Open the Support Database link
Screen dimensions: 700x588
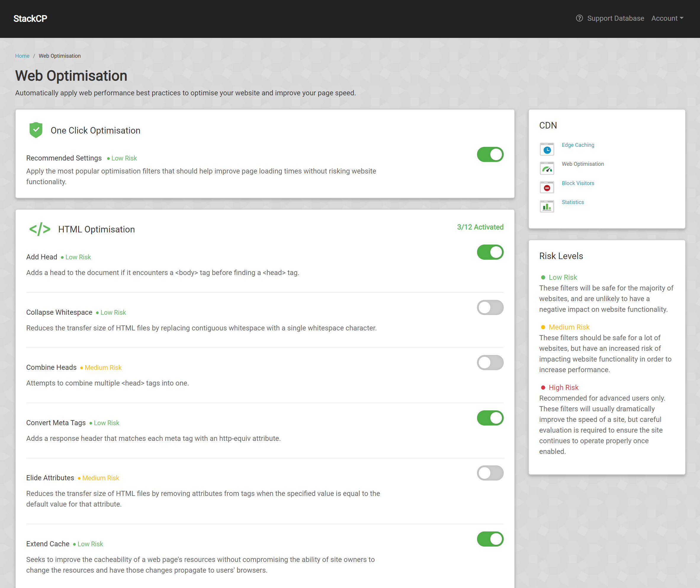pyautogui.click(x=615, y=18)
